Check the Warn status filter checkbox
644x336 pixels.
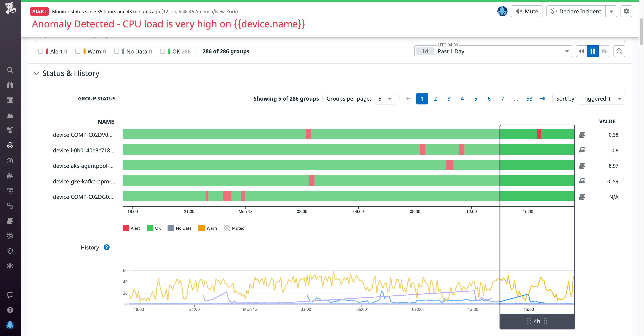click(78, 51)
